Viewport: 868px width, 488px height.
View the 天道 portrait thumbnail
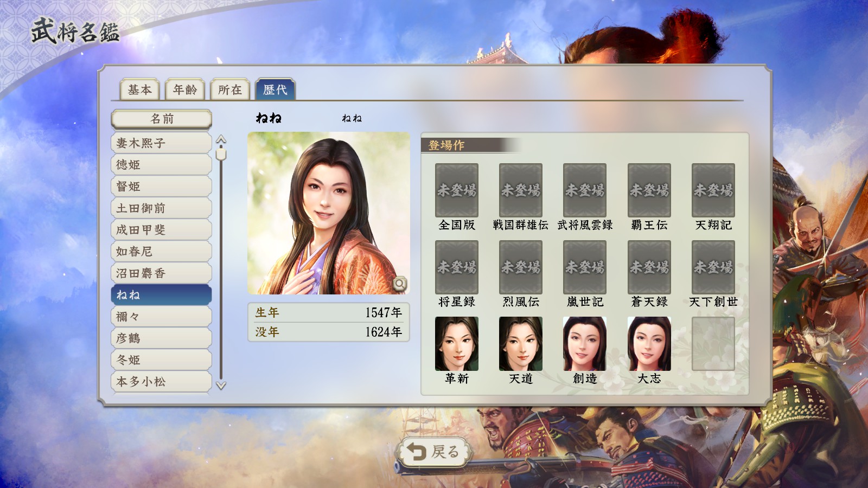[521, 344]
